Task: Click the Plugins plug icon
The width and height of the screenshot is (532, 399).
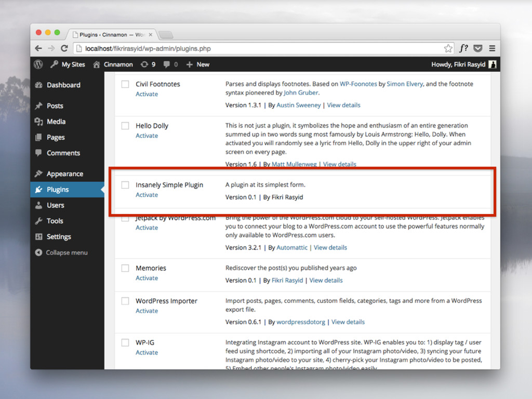Action: coord(38,189)
